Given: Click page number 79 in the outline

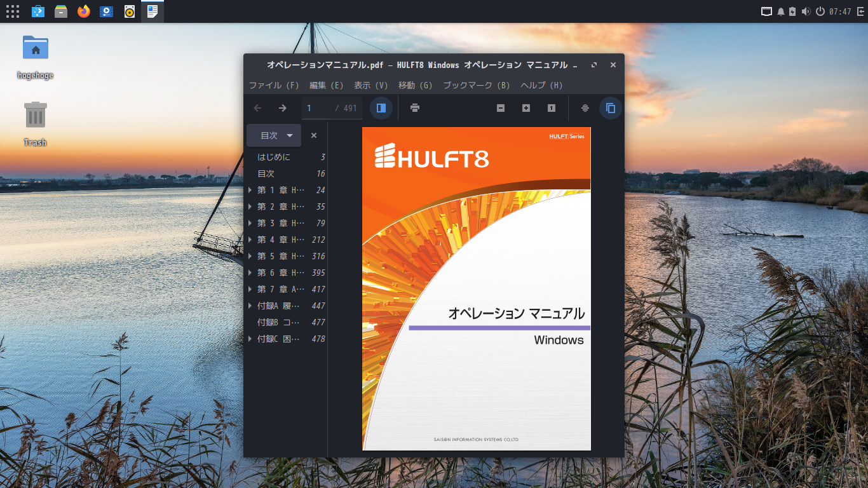Looking at the screenshot, I should 320,223.
